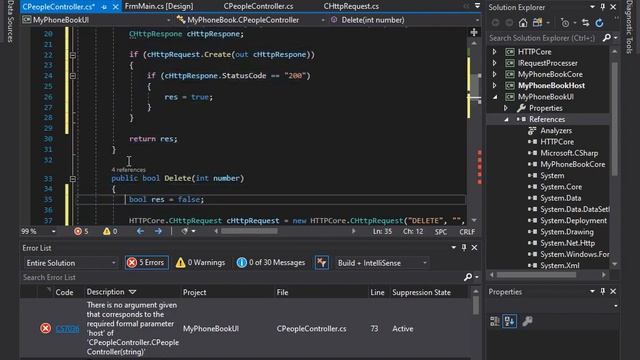
Task: Click the Property Pages wrench icon
Action: 527,321
